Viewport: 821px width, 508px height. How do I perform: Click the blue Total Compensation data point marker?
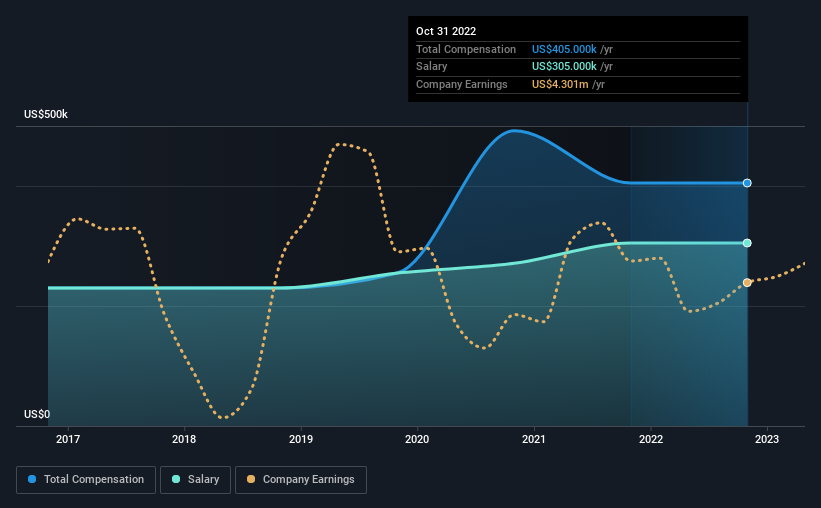[x=747, y=183]
